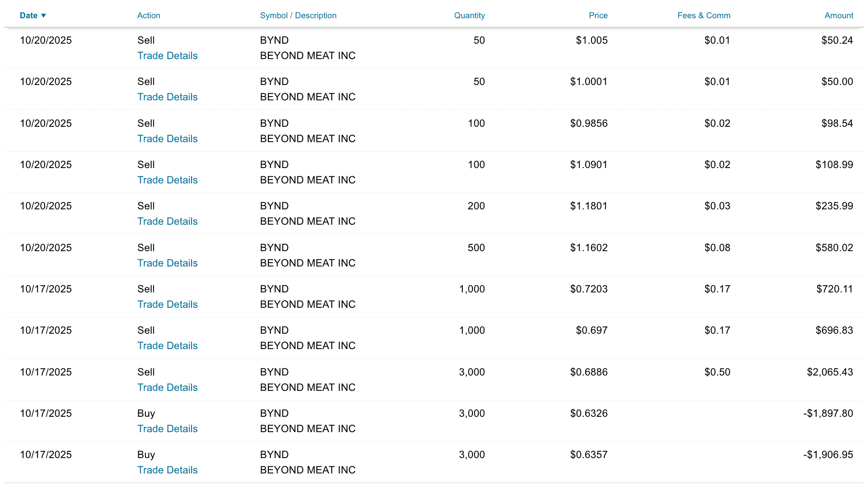Screen dimensions: 868x484
Task: Click the Date column header text
Action: tap(28, 15)
